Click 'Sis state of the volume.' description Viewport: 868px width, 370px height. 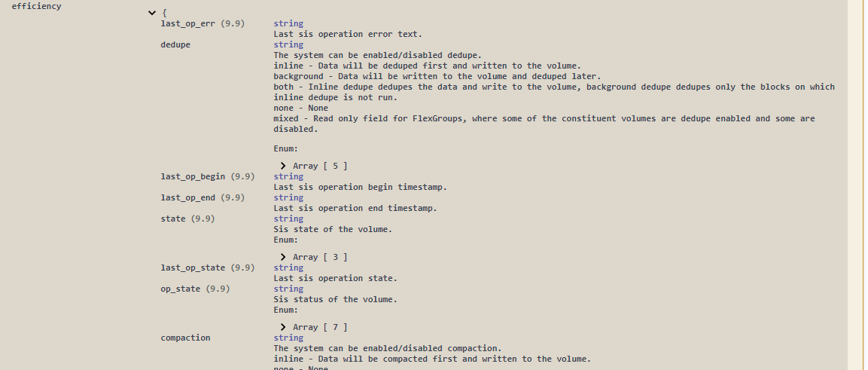click(333, 230)
